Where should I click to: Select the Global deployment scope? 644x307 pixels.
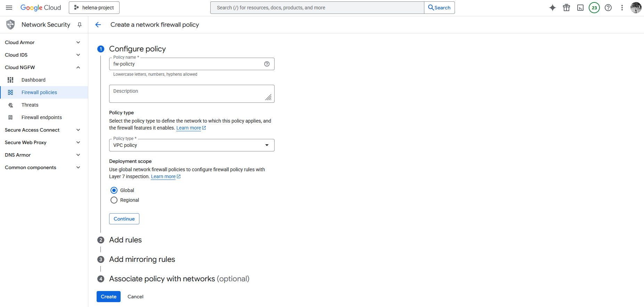pos(114,190)
